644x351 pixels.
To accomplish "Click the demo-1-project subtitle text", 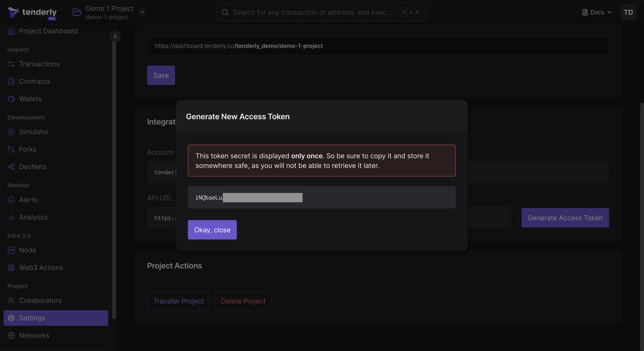I will point(107,17).
